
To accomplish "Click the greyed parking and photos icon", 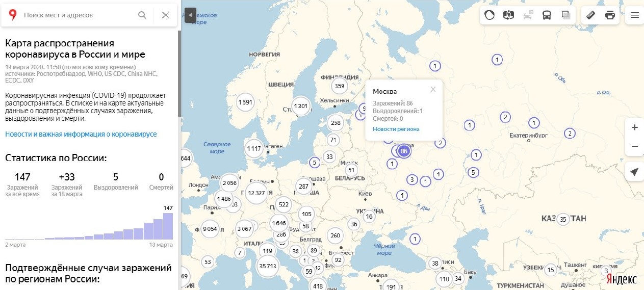I will pyautogui.click(x=528, y=15).
